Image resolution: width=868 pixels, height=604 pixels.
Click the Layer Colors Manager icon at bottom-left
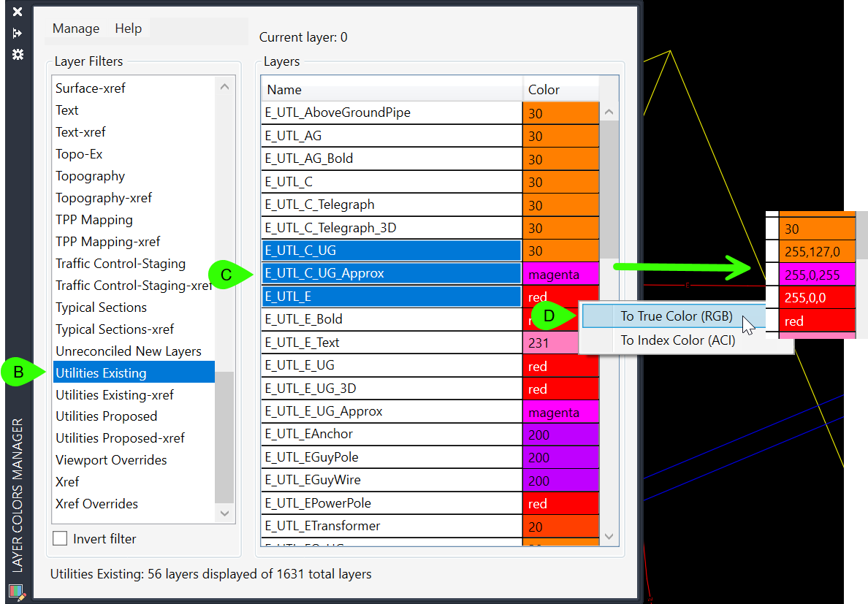tap(16, 592)
